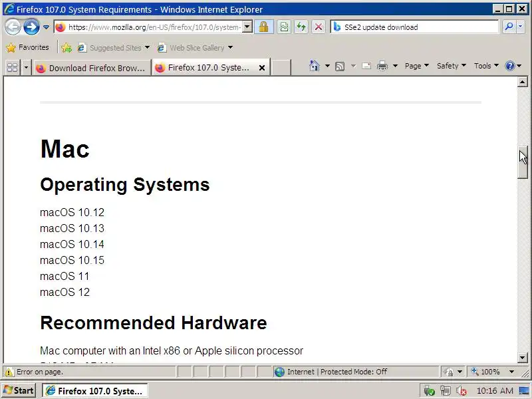532x399 pixels.
Task: Open the Page menu
Action: [x=417, y=66]
